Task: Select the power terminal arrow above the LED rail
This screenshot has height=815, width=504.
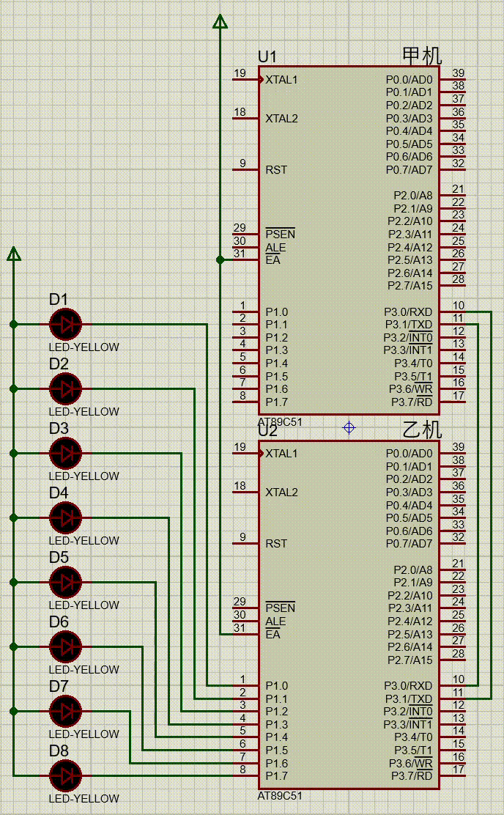Action: pyautogui.click(x=14, y=254)
